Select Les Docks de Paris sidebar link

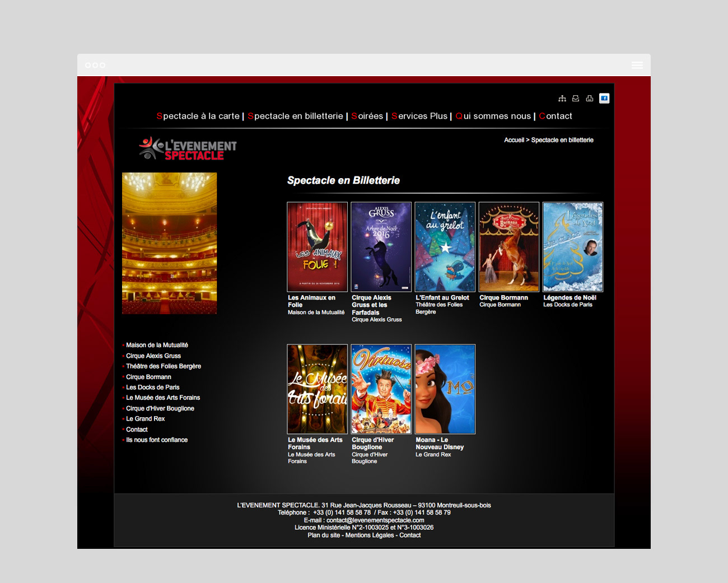[153, 387]
